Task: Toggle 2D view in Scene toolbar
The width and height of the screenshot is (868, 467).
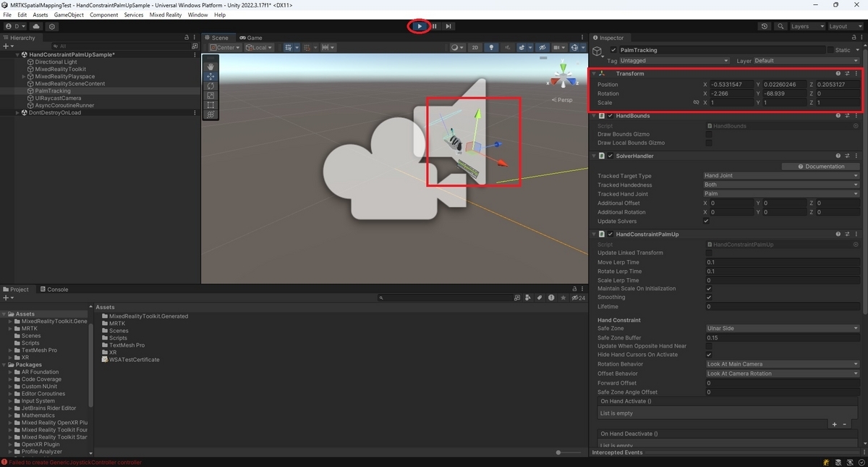Action: (475, 48)
